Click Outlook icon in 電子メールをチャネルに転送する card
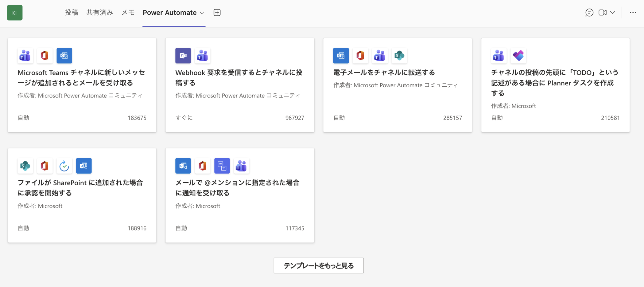 pyautogui.click(x=341, y=56)
